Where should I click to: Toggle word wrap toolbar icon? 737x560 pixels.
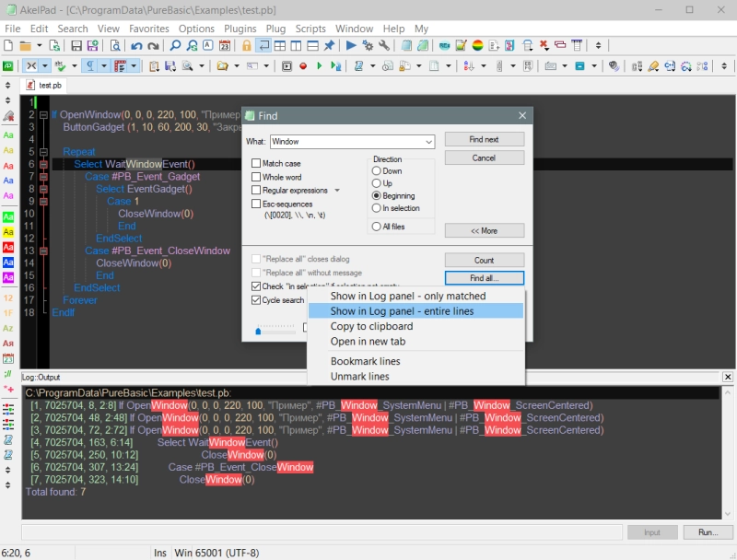[263, 45]
